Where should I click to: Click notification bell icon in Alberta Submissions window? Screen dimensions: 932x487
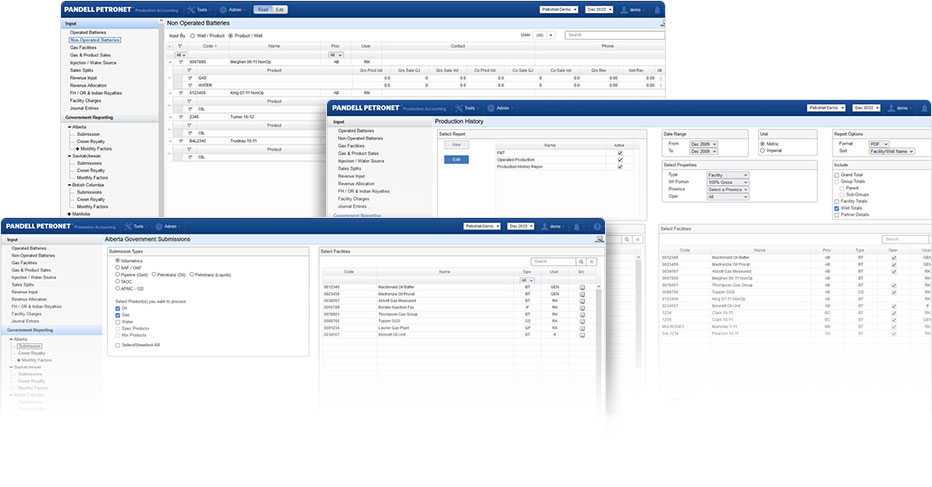tap(576, 227)
